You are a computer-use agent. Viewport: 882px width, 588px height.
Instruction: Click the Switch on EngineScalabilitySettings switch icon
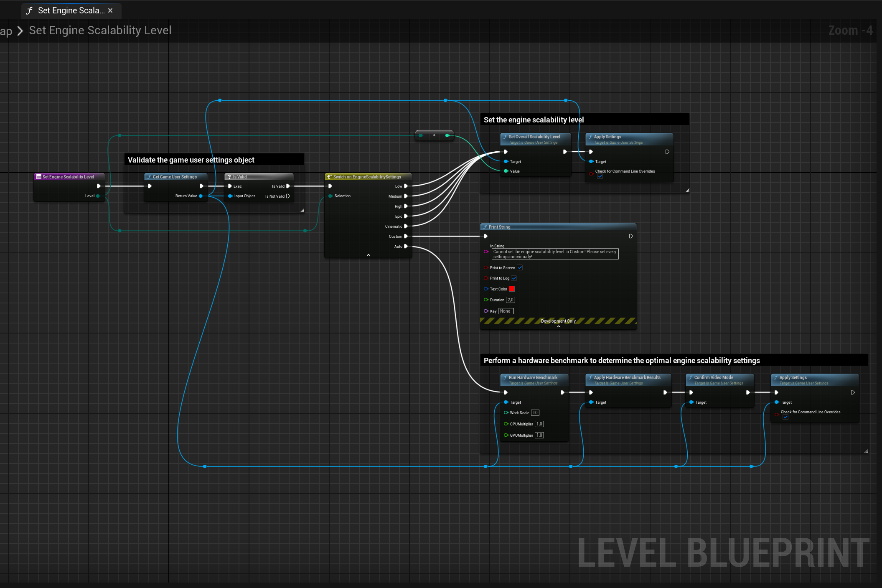point(330,176)
